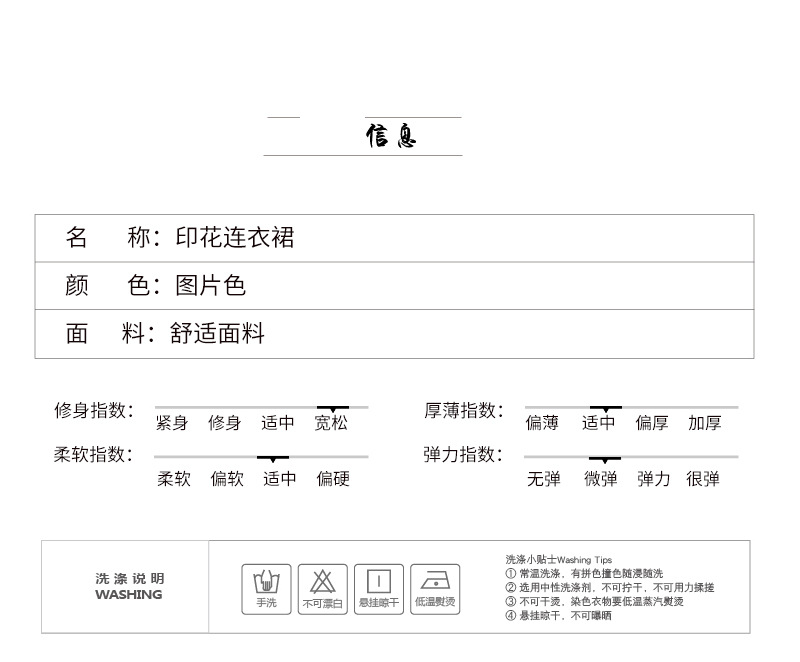Select 修身 option under the fit index
The image size is (800, 662).
[x=224, y=423]
